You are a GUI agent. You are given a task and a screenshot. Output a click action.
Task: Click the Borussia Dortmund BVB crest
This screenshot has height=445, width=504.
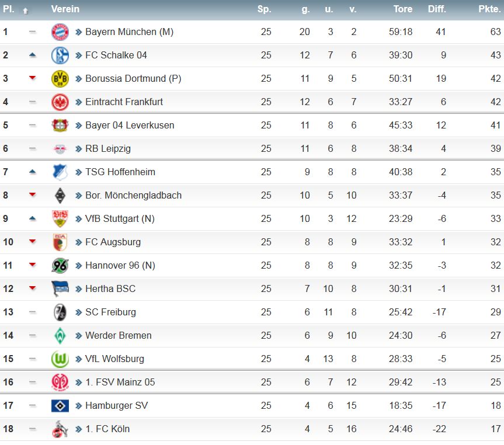(60, 78)
